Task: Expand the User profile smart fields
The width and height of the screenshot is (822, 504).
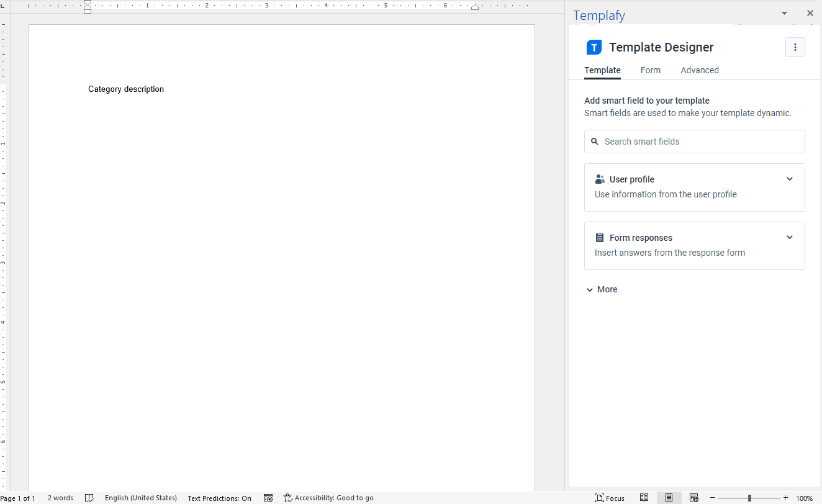Action: [x=789, y=179]
